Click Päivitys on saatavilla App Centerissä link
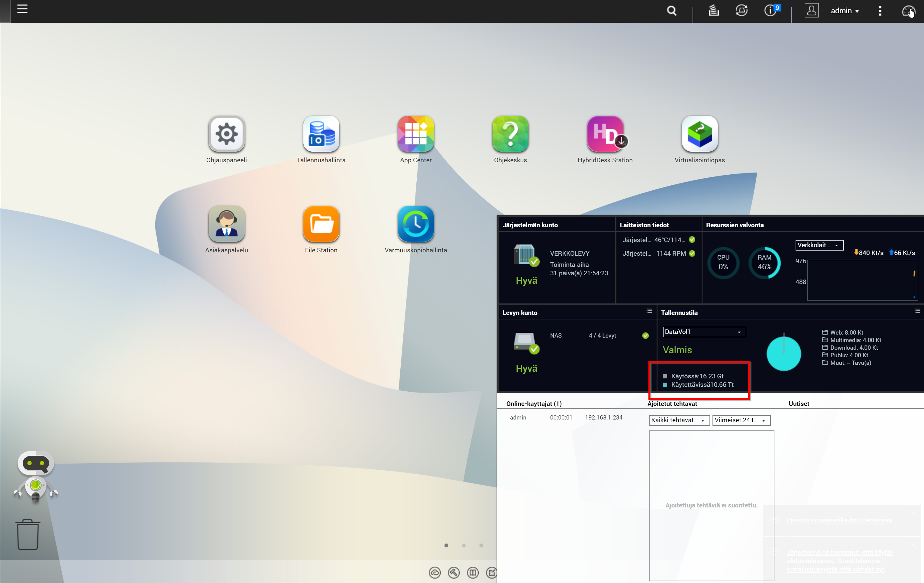924x583 pixels. (839, 520)
